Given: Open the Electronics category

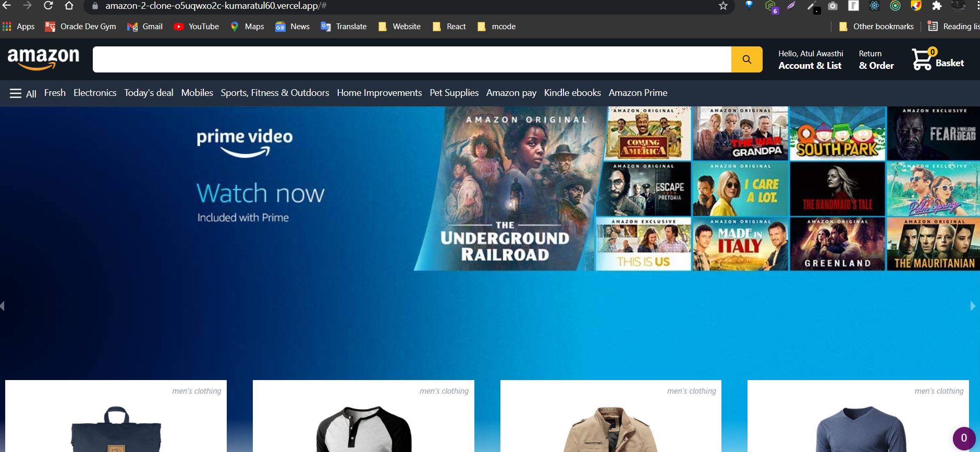Looking at the screenshot, I should pyautogui.click(x=95, y=93).
